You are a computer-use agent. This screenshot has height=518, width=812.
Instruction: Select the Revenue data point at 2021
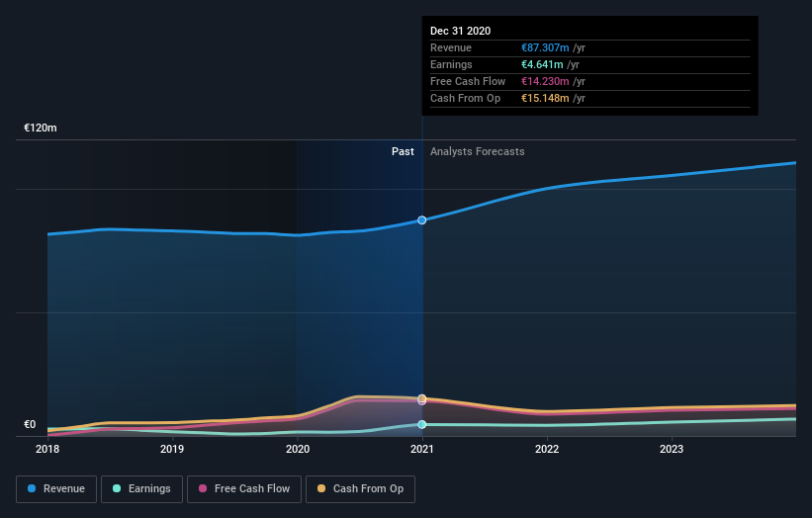422,220
